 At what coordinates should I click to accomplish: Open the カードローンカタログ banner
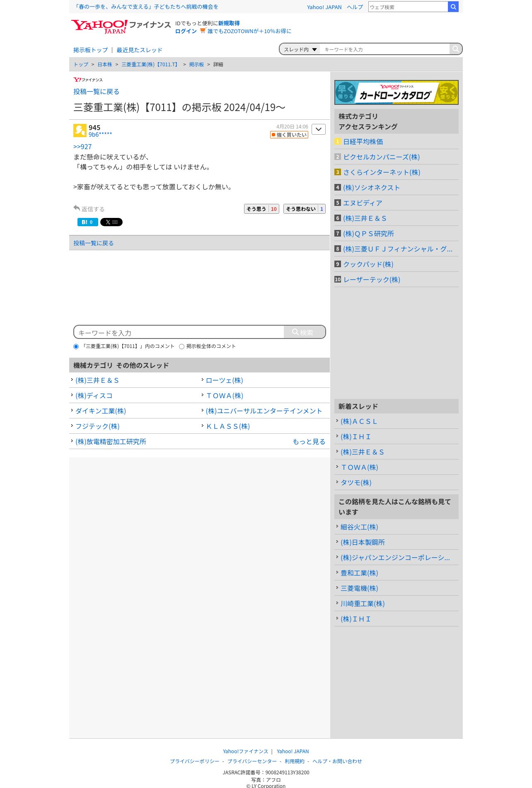click(x=397, y=92)
